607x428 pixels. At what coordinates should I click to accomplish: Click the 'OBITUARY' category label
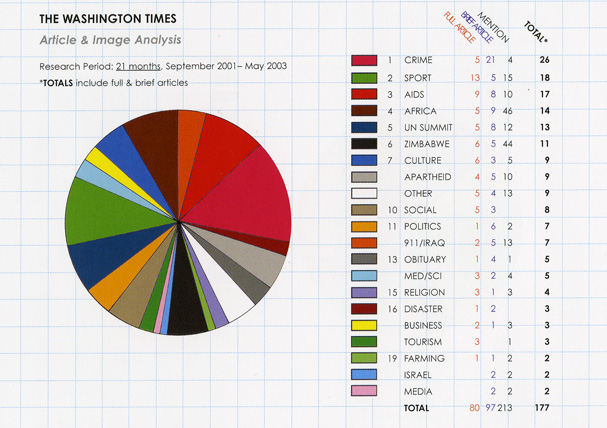[425, 259]
